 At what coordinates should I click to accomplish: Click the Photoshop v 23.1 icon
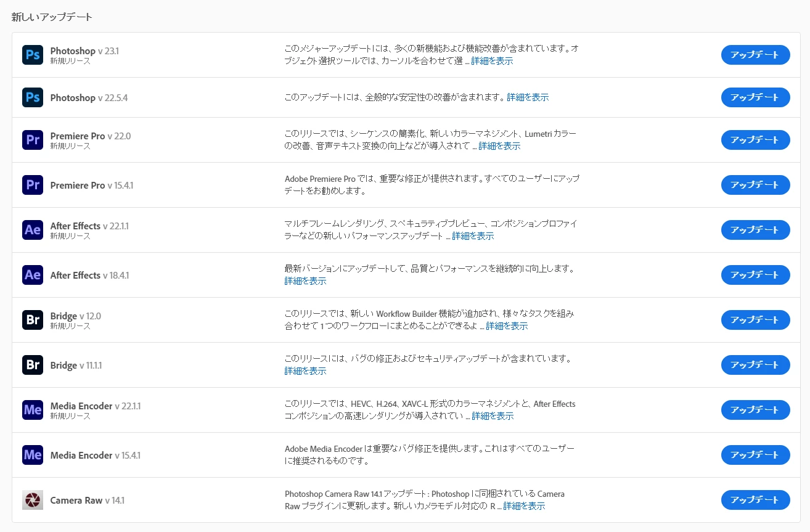click(33, 55)
